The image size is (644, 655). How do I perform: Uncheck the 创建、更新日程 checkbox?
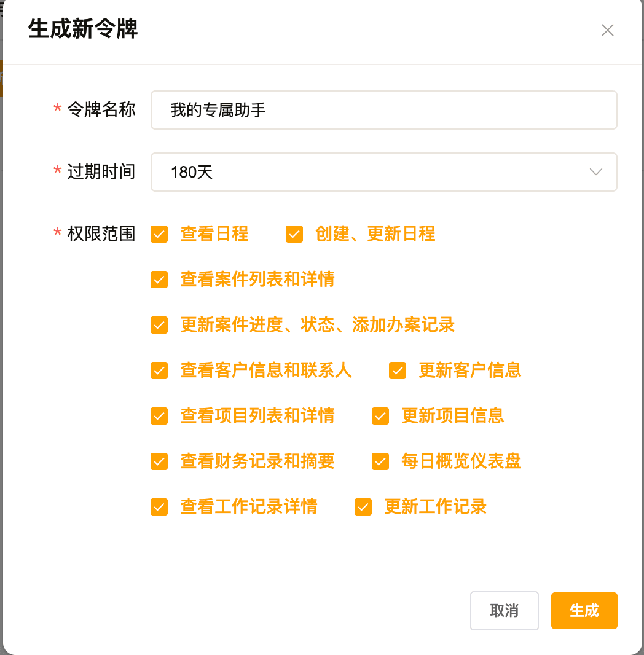(x=294, y=234)
